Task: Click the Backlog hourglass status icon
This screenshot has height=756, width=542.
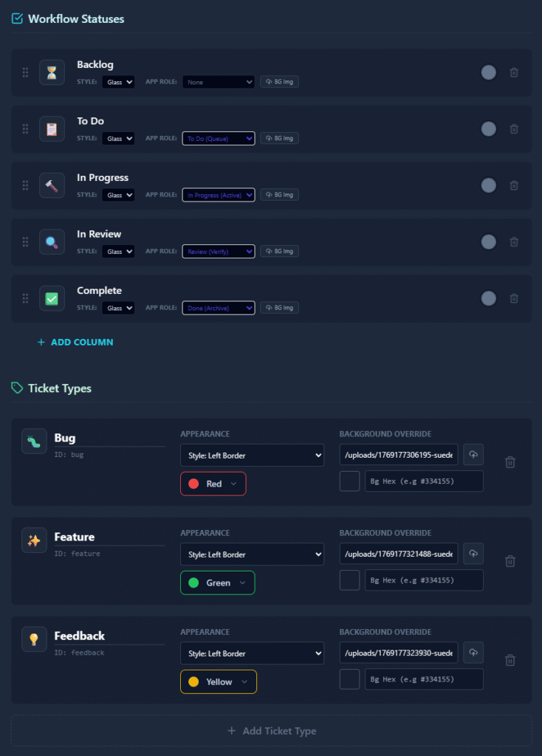Action: (52, 72)
